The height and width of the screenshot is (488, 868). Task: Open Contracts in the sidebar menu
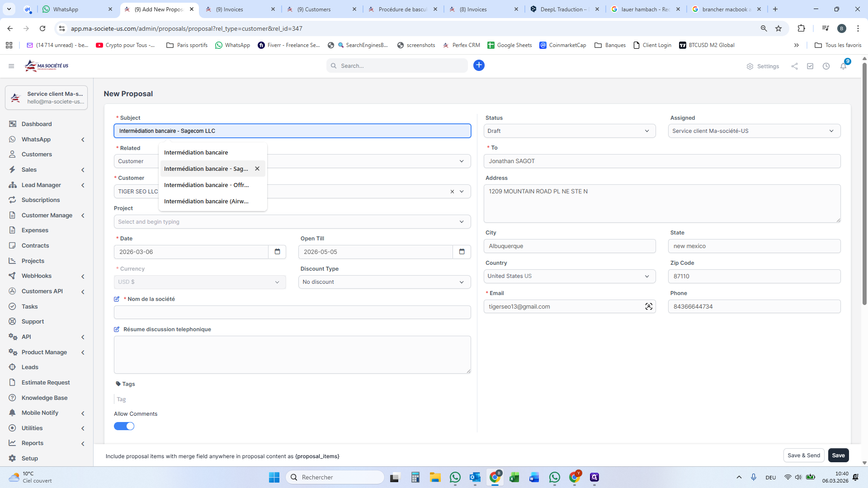35,245
